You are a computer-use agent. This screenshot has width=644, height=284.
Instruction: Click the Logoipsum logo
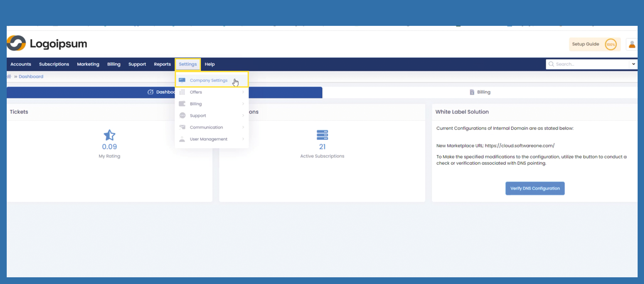point(47,44)
